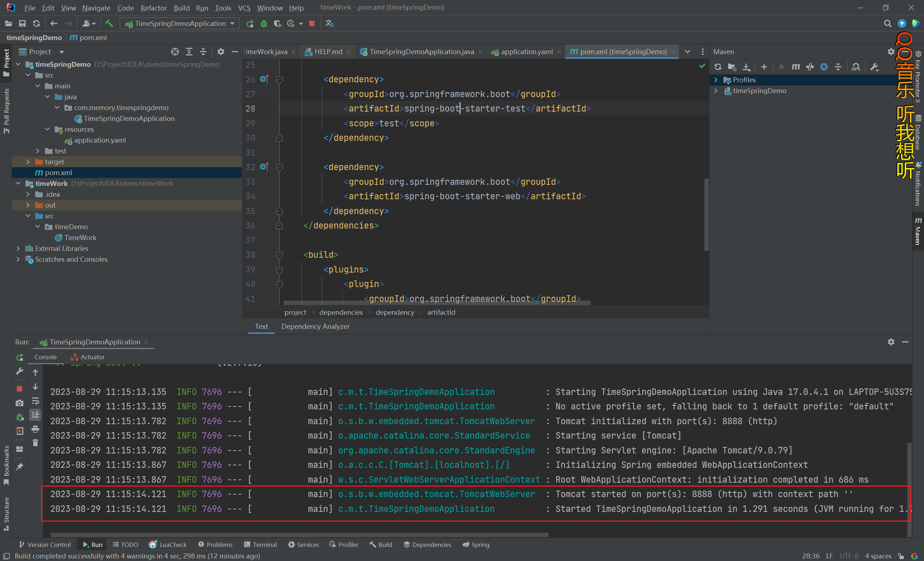
Task: Open Version Control tool window button
Action: tap(45, 544)
